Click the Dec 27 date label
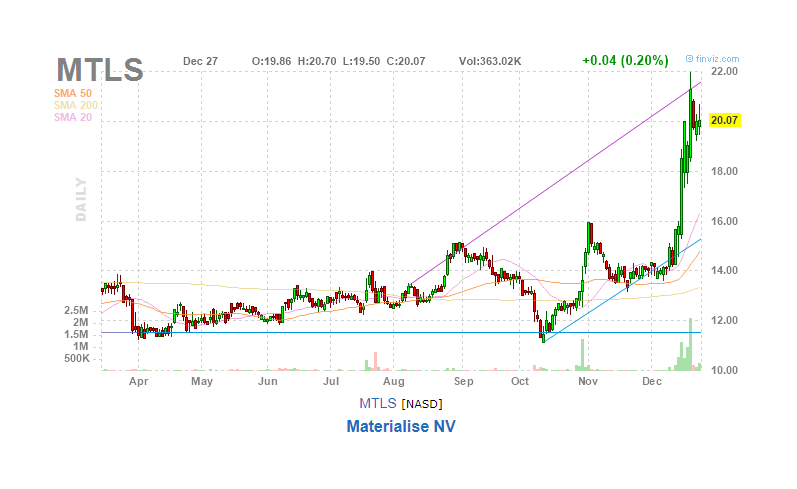 200,62
